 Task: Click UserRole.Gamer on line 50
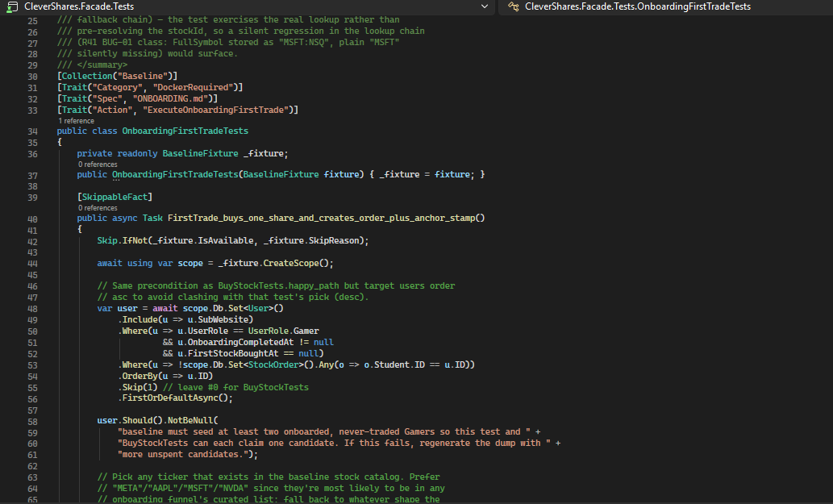283,331
